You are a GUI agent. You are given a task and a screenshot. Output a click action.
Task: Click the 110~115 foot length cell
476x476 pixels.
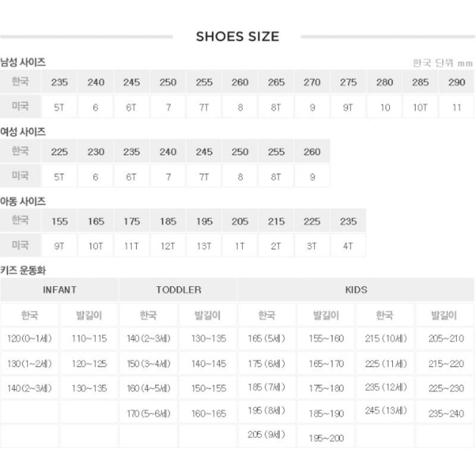pyautogui.click(x=89, y=339)
